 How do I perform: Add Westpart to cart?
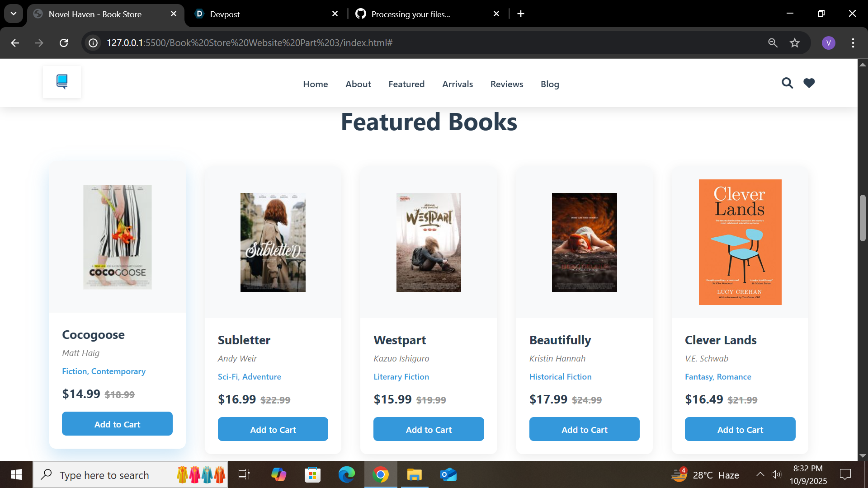pyautogui.click(x=429, y=429)
